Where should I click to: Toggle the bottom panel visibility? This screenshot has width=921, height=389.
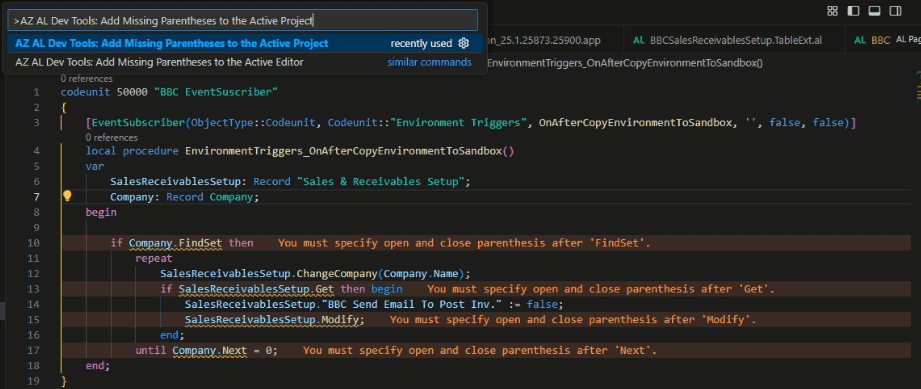[874, 11]
